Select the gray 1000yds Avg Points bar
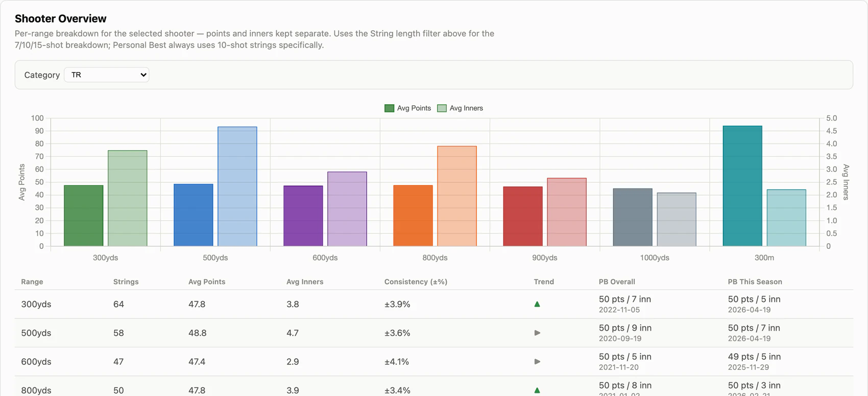The height and width of the screenshot is (396, 868). (633, 218)
